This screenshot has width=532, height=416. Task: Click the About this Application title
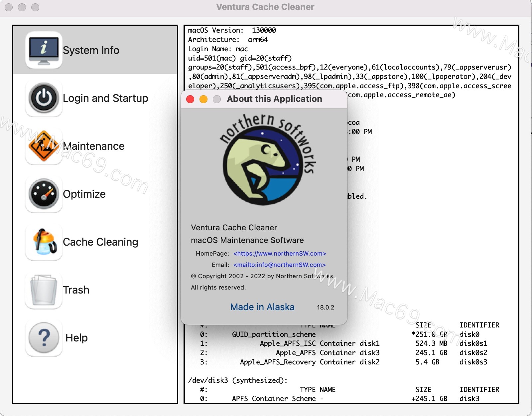274,99
